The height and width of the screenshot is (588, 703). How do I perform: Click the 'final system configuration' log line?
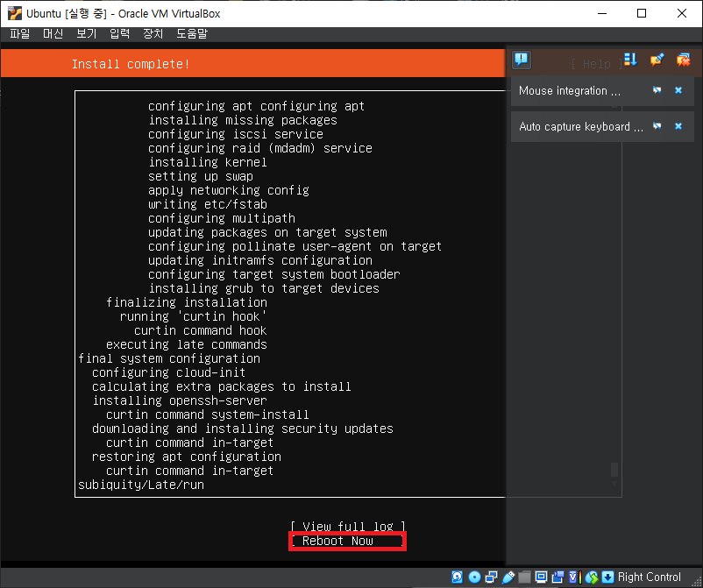click(169, 358)
